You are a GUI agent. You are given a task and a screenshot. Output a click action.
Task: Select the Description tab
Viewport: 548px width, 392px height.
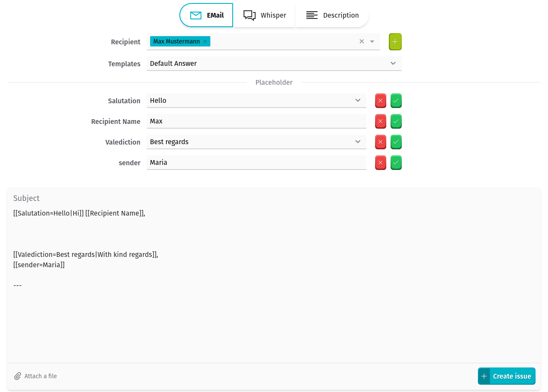pos(332,15)
